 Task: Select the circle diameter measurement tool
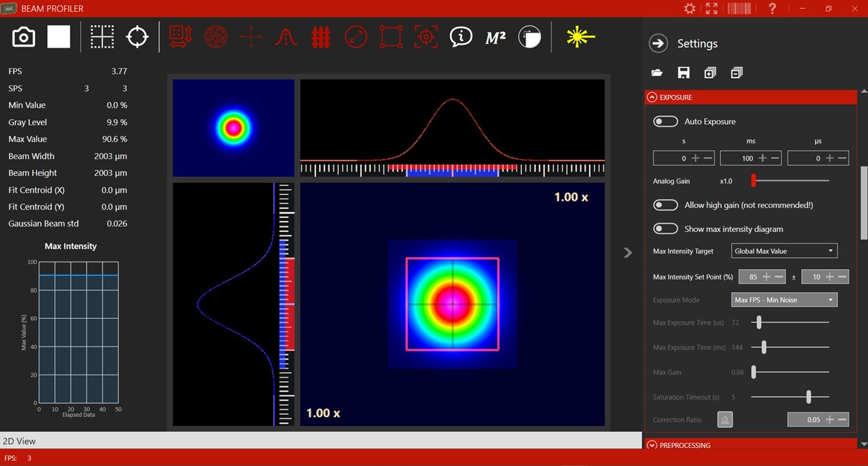pos(356,37)
